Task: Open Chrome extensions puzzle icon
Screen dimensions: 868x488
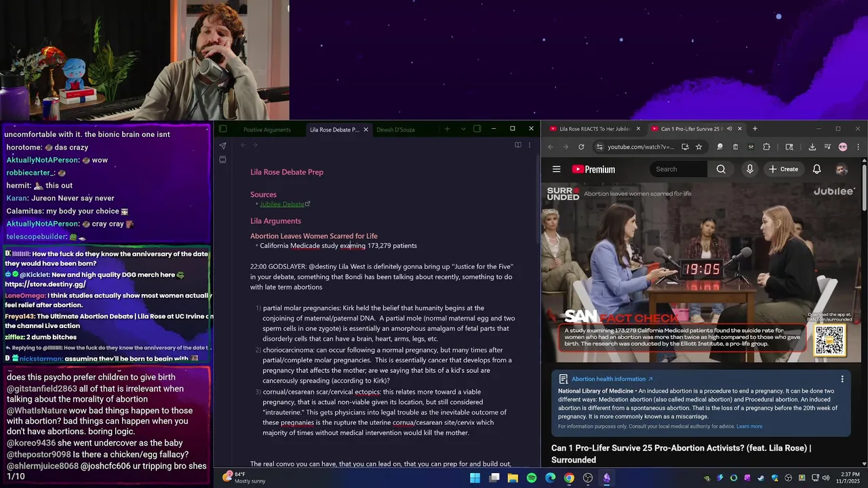Action: (767, 146)
